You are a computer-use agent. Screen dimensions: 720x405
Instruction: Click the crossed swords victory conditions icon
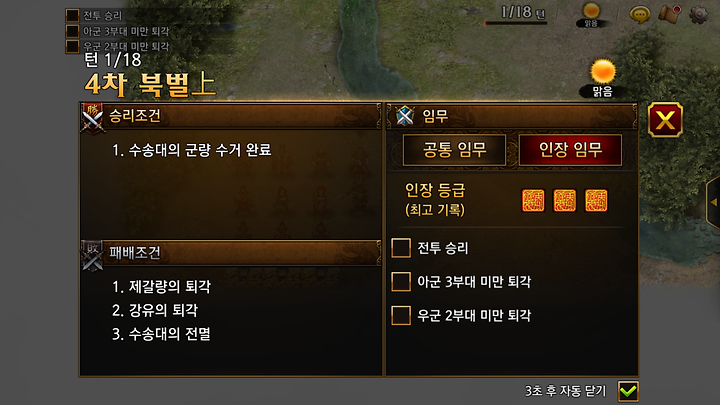92,118
